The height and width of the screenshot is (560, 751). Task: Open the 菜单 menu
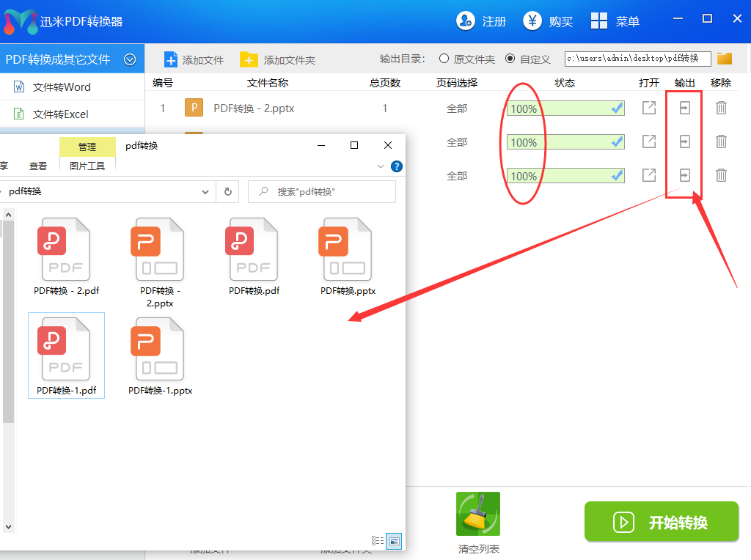(615, 21)
